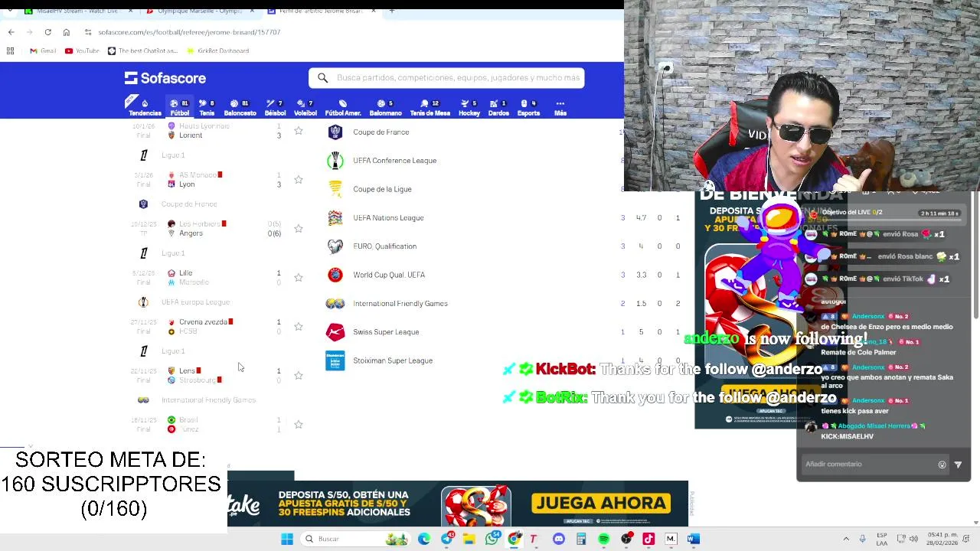Focus the Sofascore search field
This screenshot has width=980, height=551.
point(446,78)
